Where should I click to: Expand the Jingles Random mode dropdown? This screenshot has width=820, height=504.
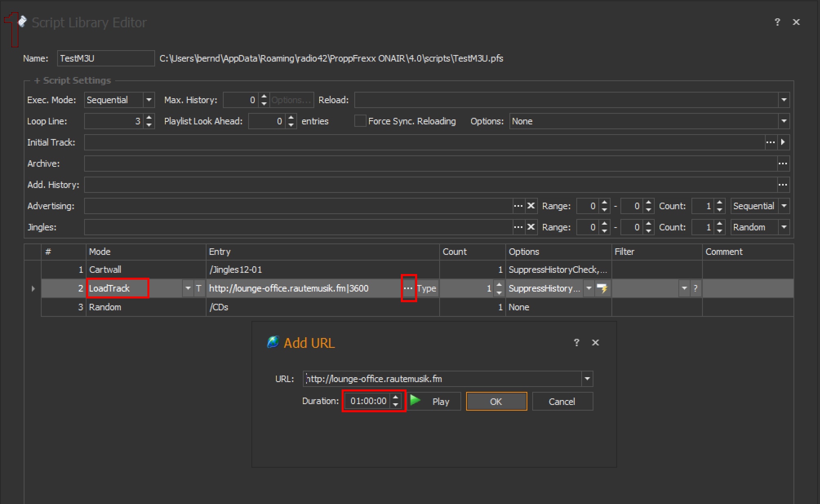click(x=784, y=227)
